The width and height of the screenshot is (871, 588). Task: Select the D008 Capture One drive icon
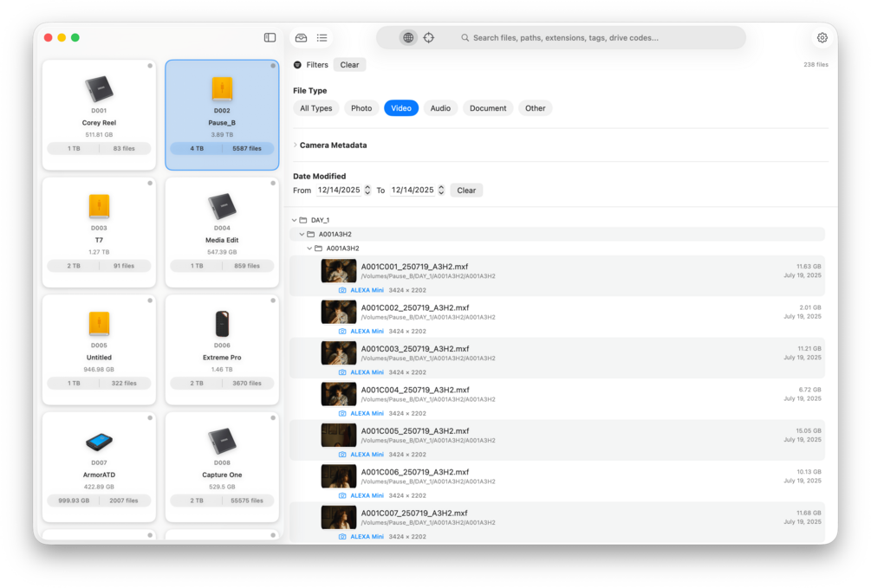222,441
